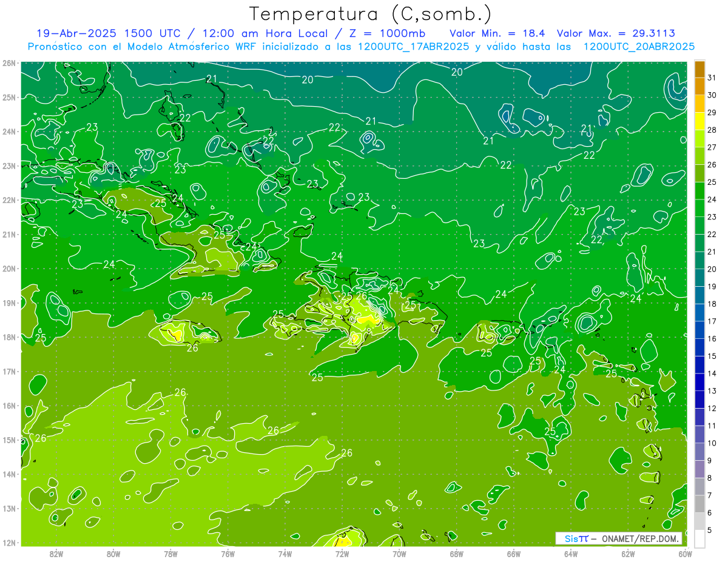Click "12:00 am Hora Local" in header
The image size is (728, 562).
[x=264, y=33]
